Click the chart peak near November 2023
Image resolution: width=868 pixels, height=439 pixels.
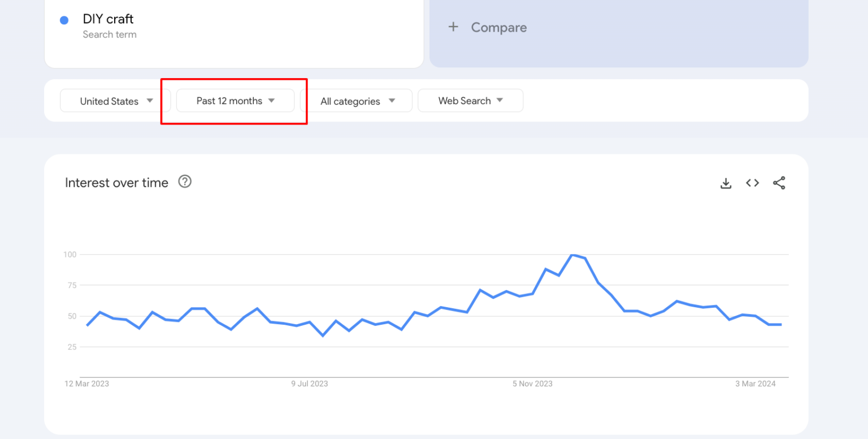coord(575,256)
